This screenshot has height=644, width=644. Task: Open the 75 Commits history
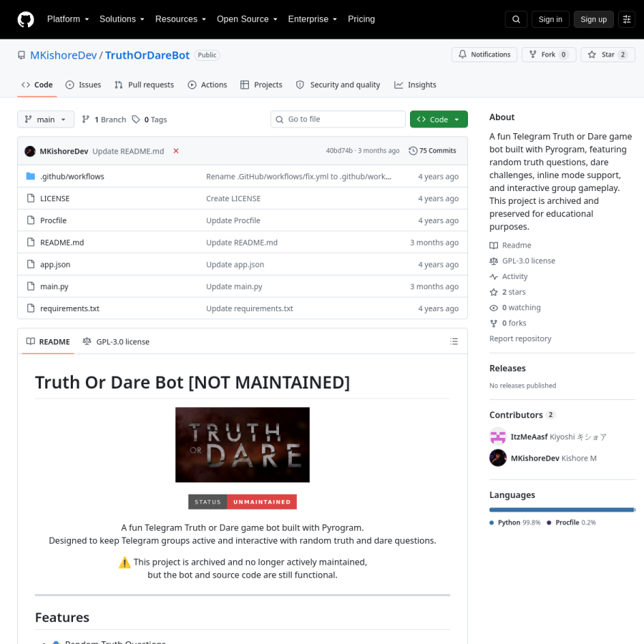[432, 151]
